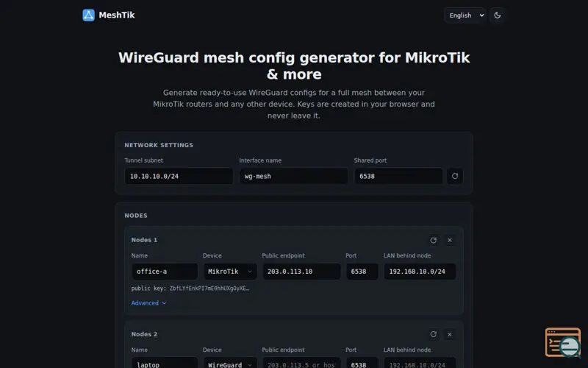Click the main WireGuard mesh config heading
This screenshot has width=588, height=368.
[x=294, y=66]
